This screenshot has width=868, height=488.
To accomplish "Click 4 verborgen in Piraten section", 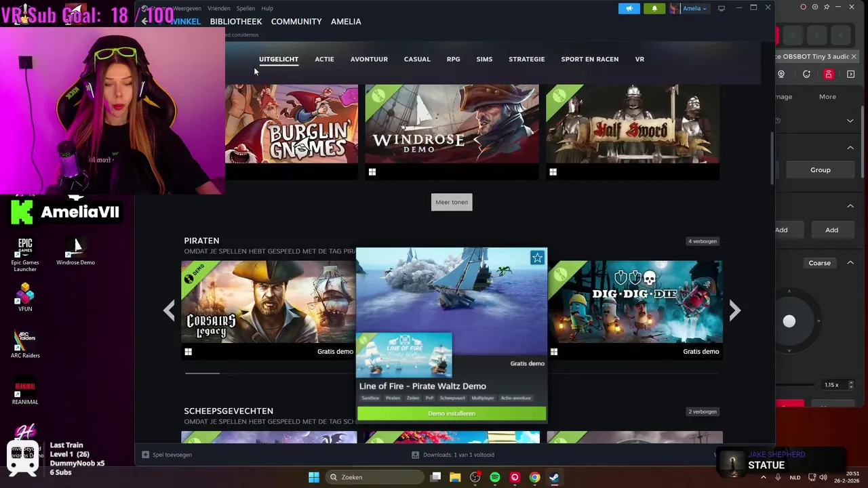I will coord(703,241).
